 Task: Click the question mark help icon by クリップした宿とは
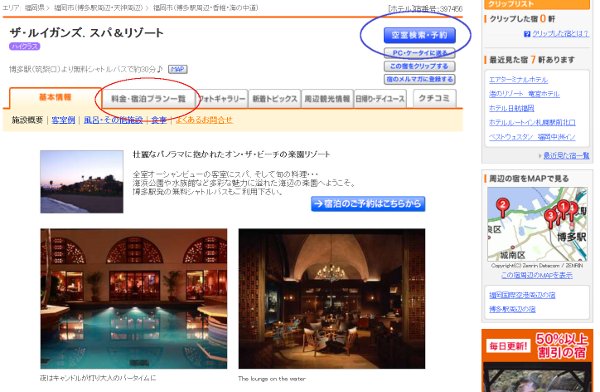pos(527,34)
